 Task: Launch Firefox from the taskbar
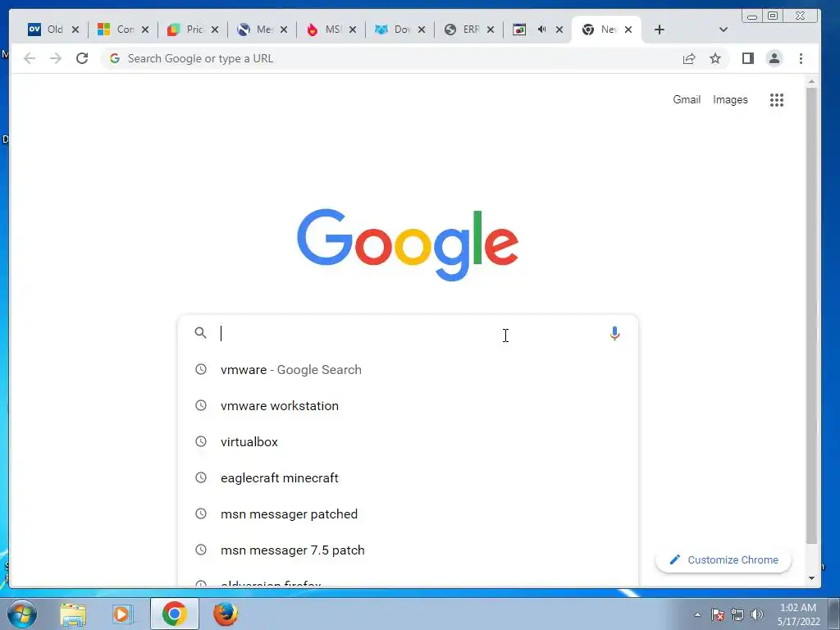pyautogui.click(x=226, y=614)
